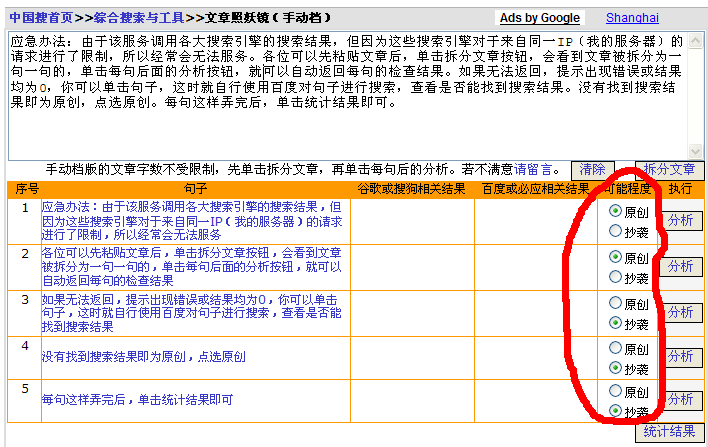Screen dimensions: 708x447
Task: Open the Shanghai link
Action: click(x=632, y=18)
